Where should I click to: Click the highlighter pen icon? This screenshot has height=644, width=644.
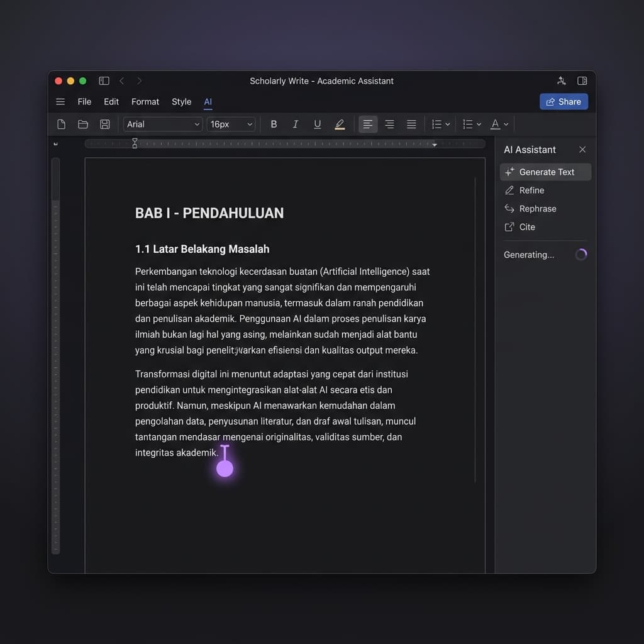340,125
